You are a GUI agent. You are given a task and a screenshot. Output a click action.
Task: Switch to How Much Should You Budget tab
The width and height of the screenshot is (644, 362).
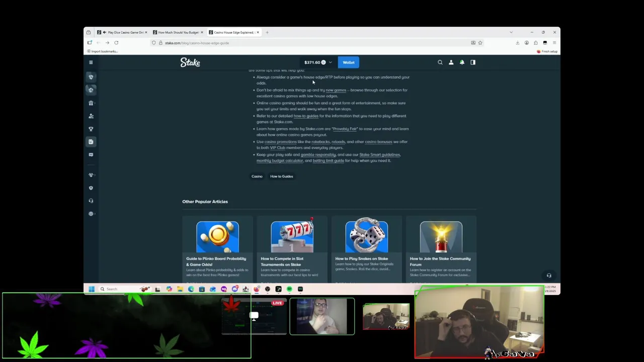[x=178, y=32]
